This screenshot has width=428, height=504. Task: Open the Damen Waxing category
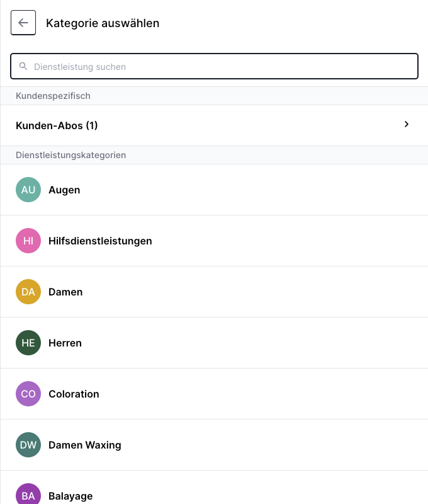(214, 445)
